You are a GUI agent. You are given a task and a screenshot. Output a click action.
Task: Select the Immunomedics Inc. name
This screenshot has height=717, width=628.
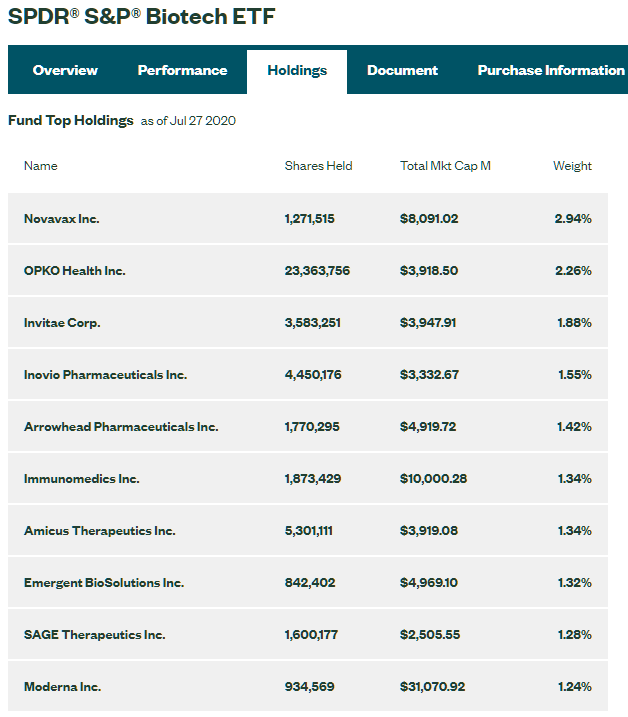(x=81, y=479)
